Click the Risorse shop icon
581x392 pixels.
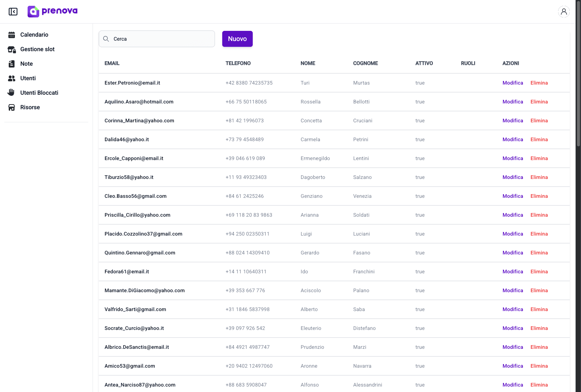(x=12, y=107)
